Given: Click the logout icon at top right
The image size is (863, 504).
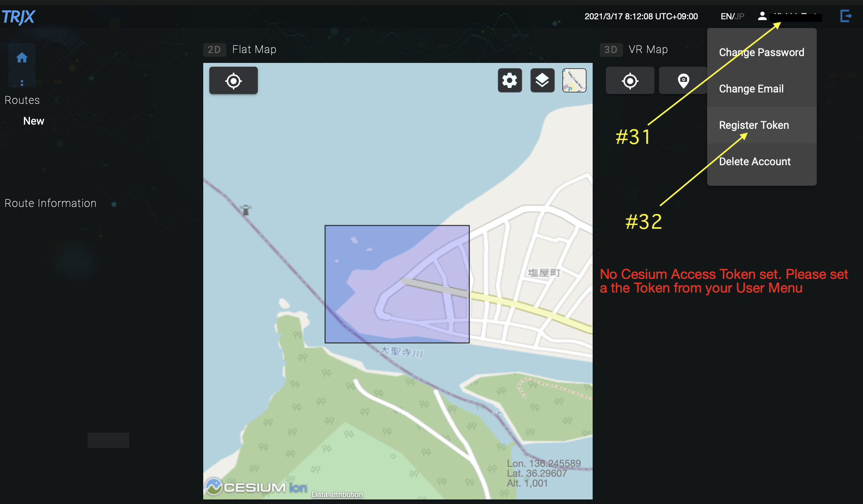Looking at the screenshot, I should (846, 16).
